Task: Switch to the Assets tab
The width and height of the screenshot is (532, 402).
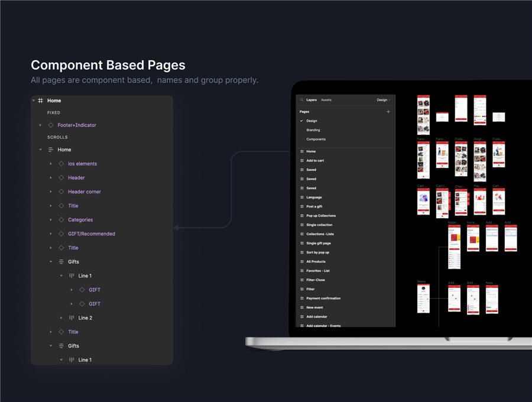Action: pos(326,100)
